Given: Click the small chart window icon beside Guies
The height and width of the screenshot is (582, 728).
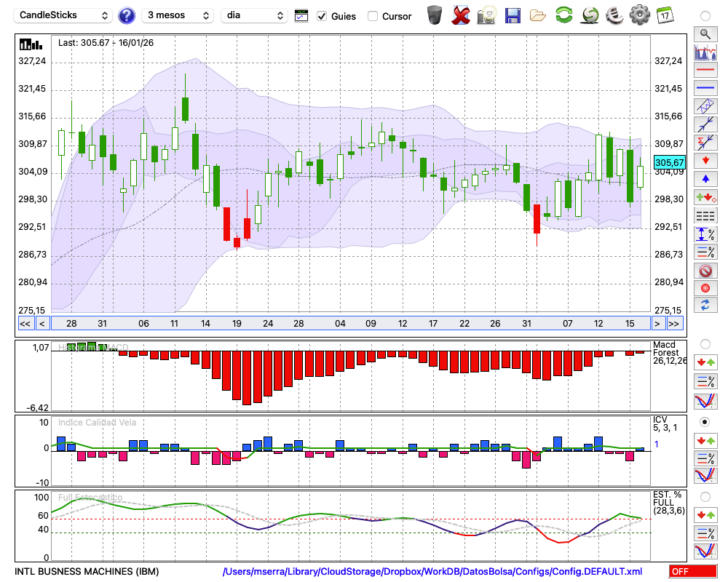Looking at the screenshot, I should pyautogui.click(x=301, y=16).
